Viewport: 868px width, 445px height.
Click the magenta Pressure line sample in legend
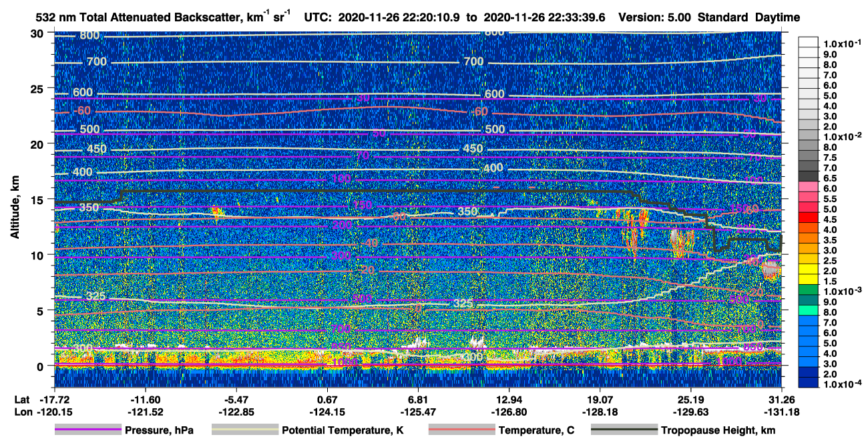88,430
